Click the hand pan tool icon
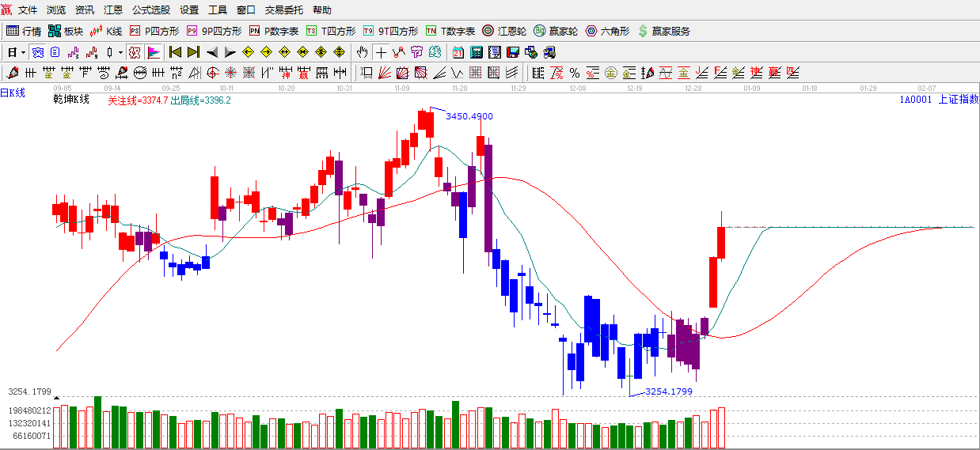Image resolution: width=980 pixels, height=450 pixels. click(x=362, y=52)
